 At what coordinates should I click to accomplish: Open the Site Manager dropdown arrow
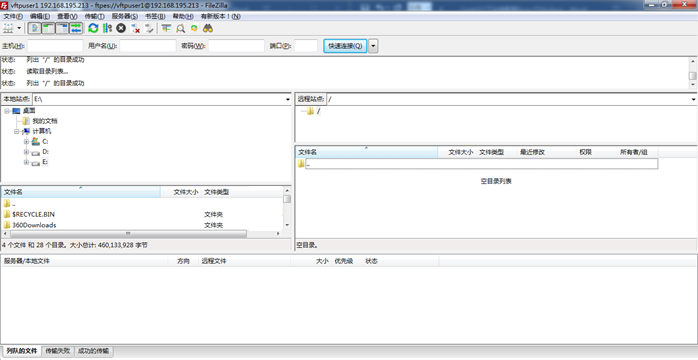click(x=19, y=28)
